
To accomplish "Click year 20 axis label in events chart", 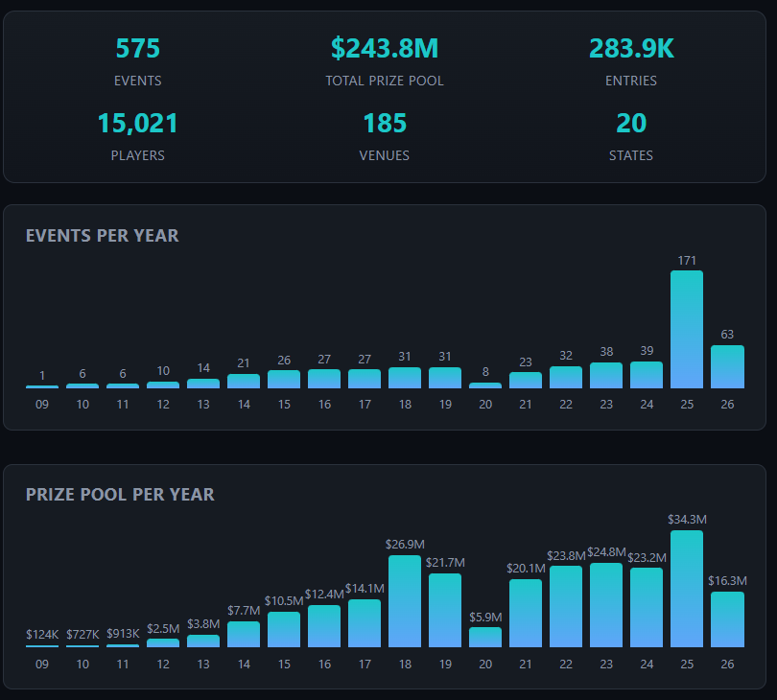I will [485, 405].
